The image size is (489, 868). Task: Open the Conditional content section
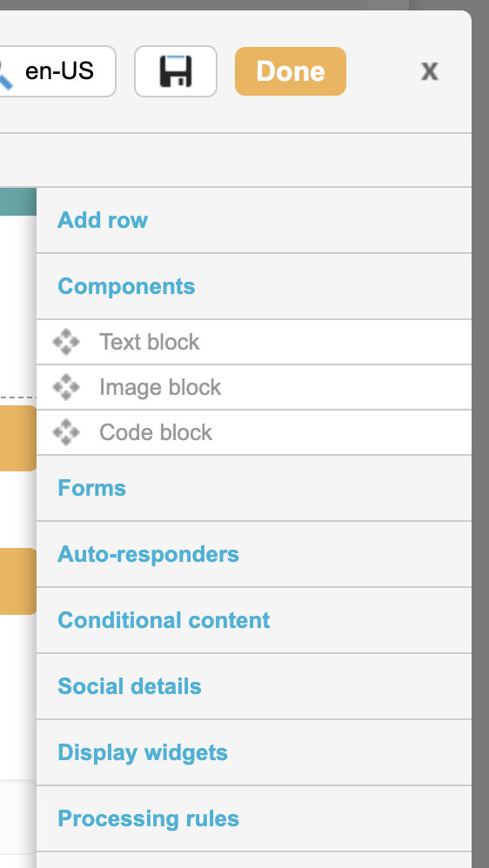[254, 620]
